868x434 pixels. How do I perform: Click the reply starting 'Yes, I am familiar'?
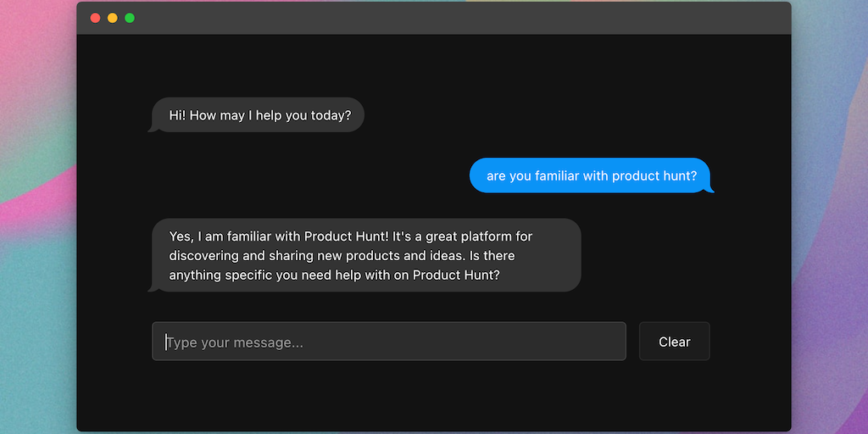(x=366, y=255)
